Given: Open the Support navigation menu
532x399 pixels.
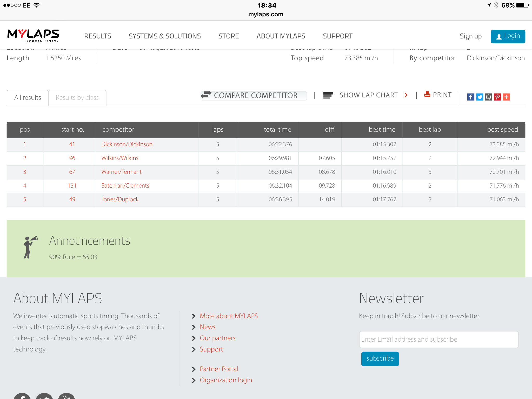Looking at the screenshot, I should pos(338,36).
